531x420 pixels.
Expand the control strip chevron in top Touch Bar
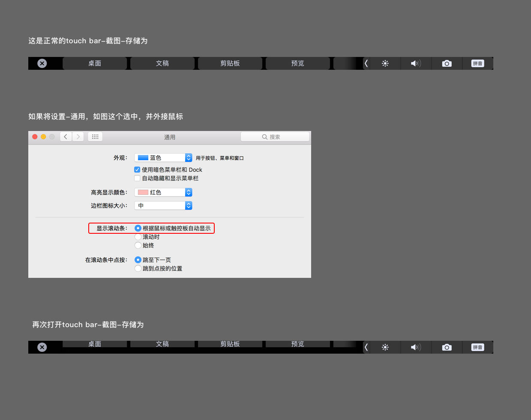click(x=366, y=63)
